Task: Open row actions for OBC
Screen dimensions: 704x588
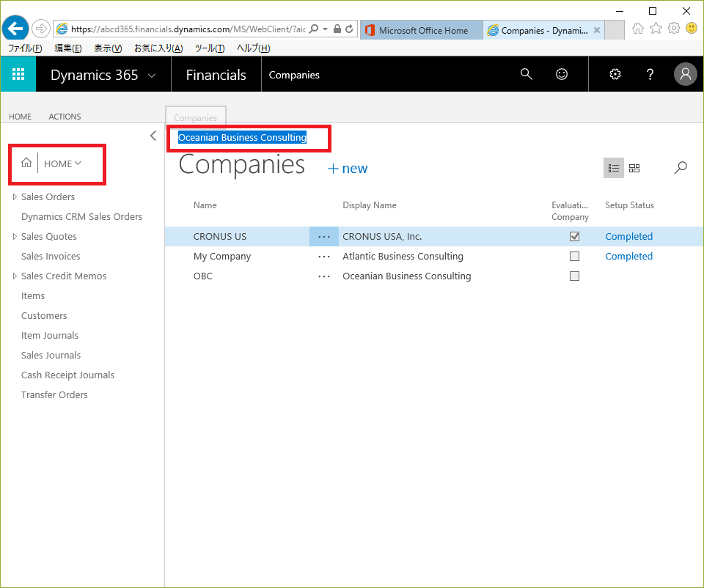Action: [x=324, y=276]
